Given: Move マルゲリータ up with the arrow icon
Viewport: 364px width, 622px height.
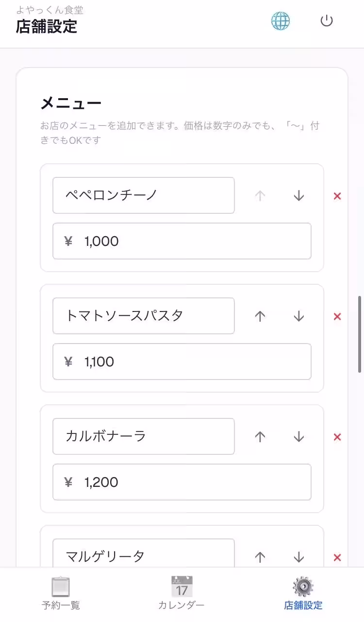Looking at the screenshot, I should click(260, 557).
